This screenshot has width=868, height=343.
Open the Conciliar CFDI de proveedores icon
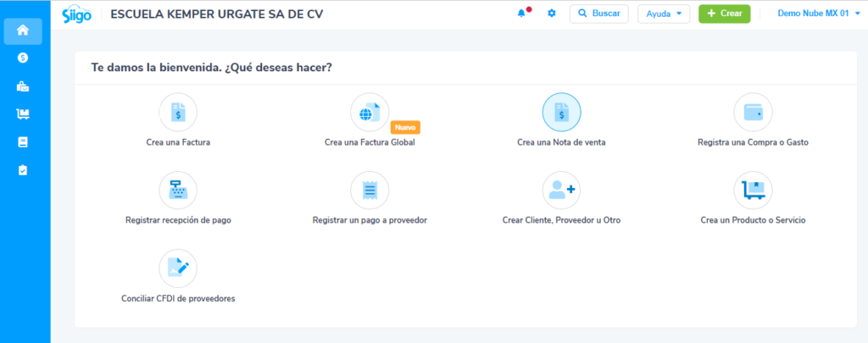178,268
